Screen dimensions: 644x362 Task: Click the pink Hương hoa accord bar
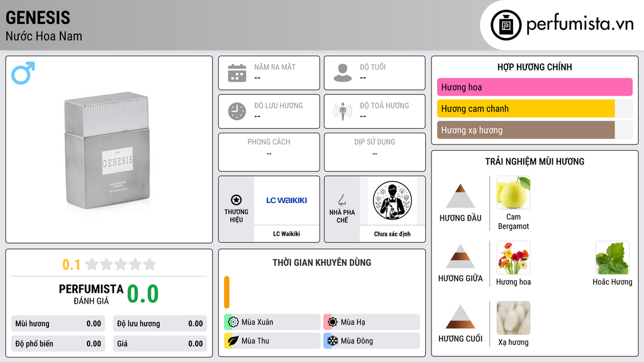point(535,87)
